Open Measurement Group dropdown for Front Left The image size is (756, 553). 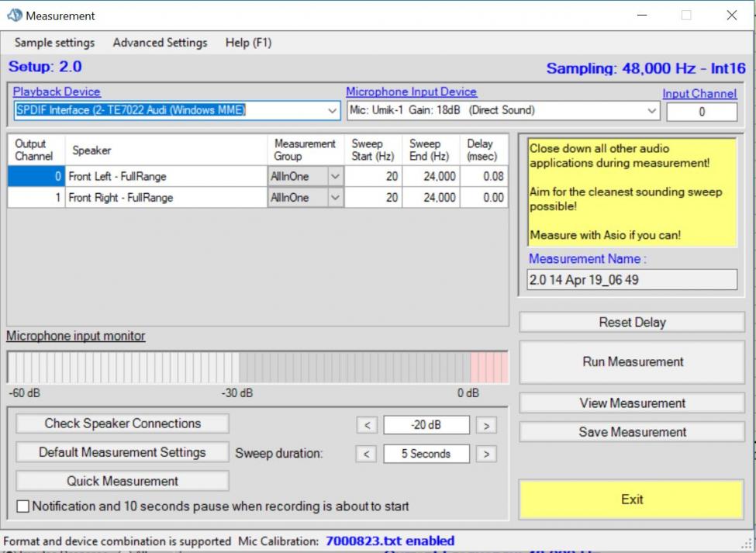(335, 177)
